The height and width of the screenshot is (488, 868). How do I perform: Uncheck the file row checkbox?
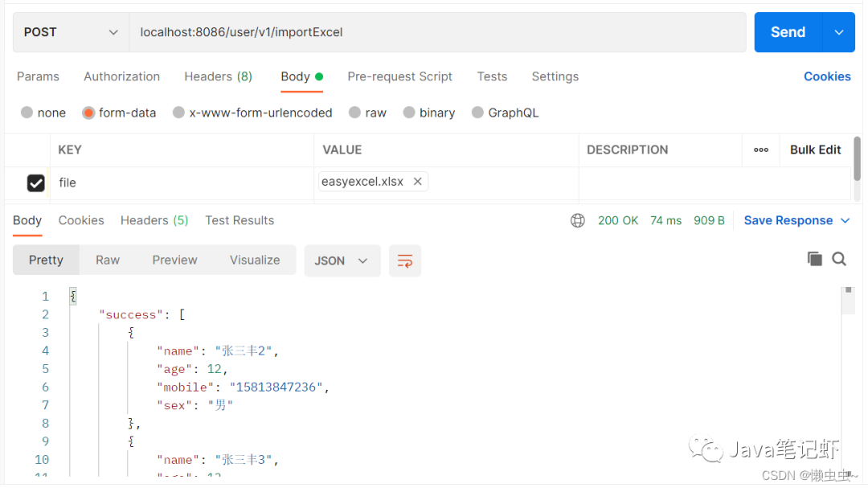pos(36,183)
